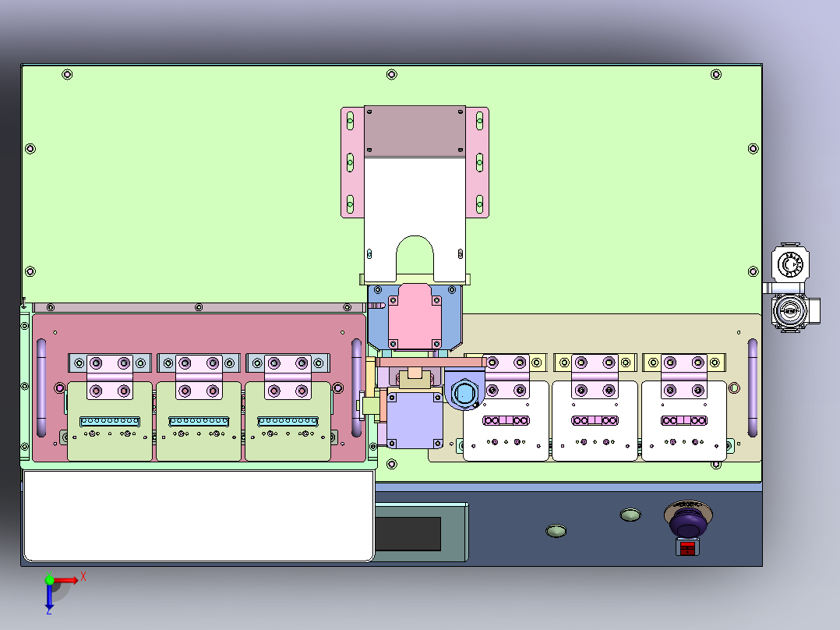Pick the leftmost purple handle on red tray

pyautogui.click(x=41, y=388)
